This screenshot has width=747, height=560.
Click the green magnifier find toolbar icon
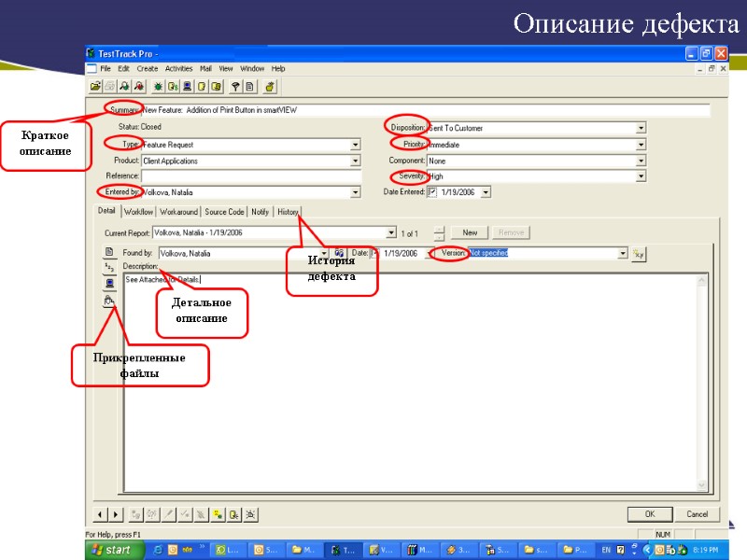124,86
